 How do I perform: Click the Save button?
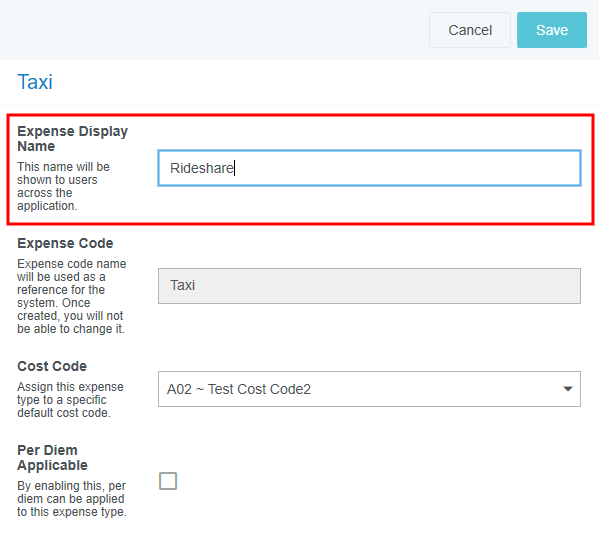[x=552, y=30]
